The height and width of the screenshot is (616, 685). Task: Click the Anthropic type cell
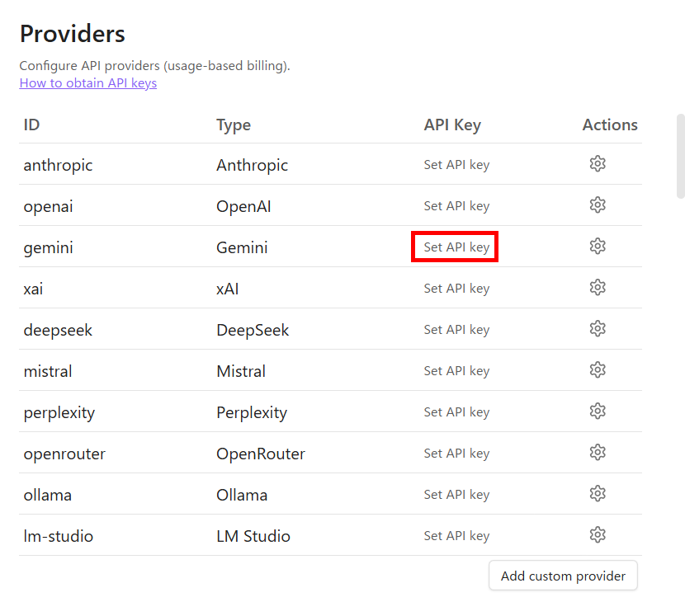(252, 166)
